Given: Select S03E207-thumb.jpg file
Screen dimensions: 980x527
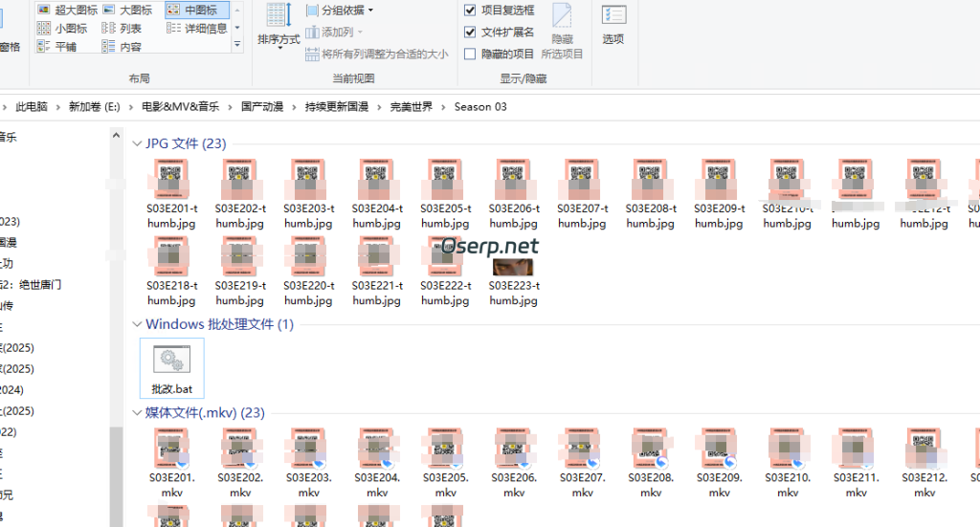Looking at the screenshot, I should [x=582, y=193].
